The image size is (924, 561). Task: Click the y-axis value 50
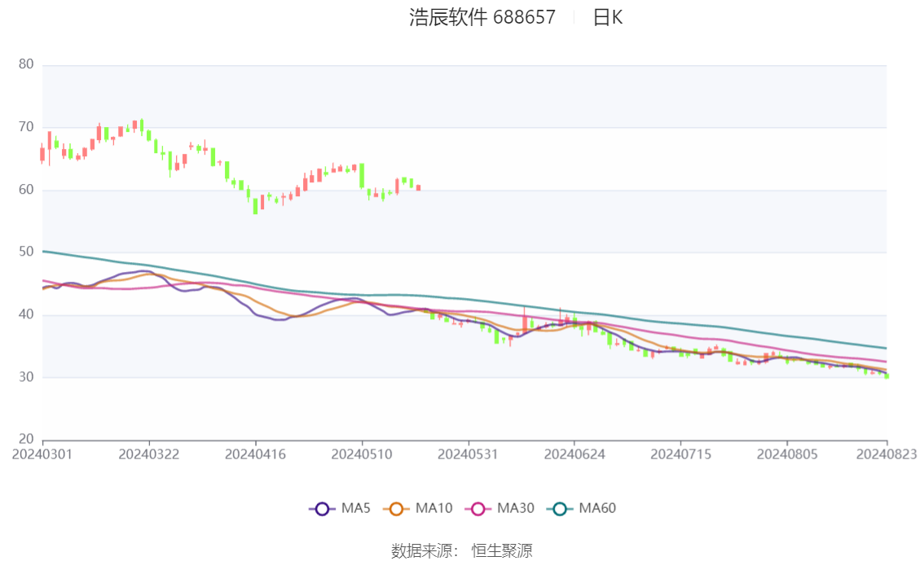26,252
